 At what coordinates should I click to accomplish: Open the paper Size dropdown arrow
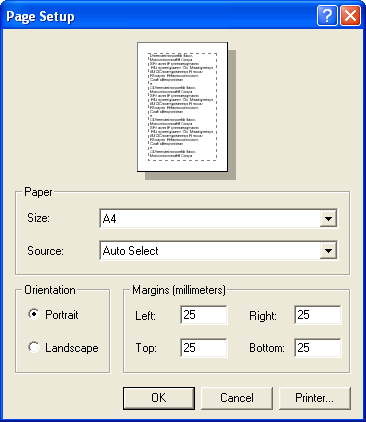click(x=328, y=219)
